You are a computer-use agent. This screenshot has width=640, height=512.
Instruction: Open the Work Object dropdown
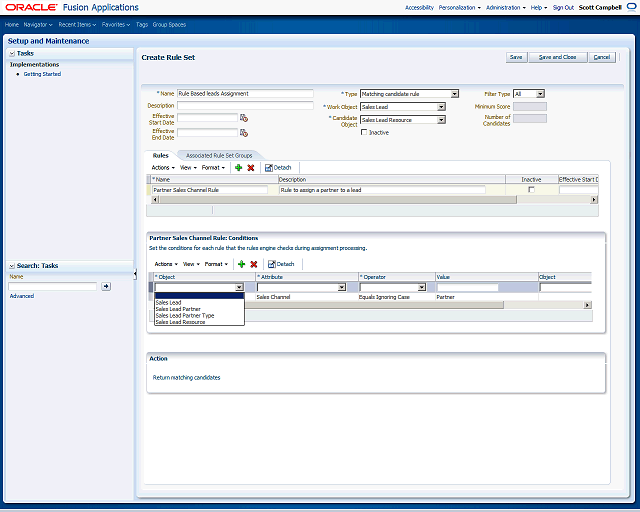[441, 107]
